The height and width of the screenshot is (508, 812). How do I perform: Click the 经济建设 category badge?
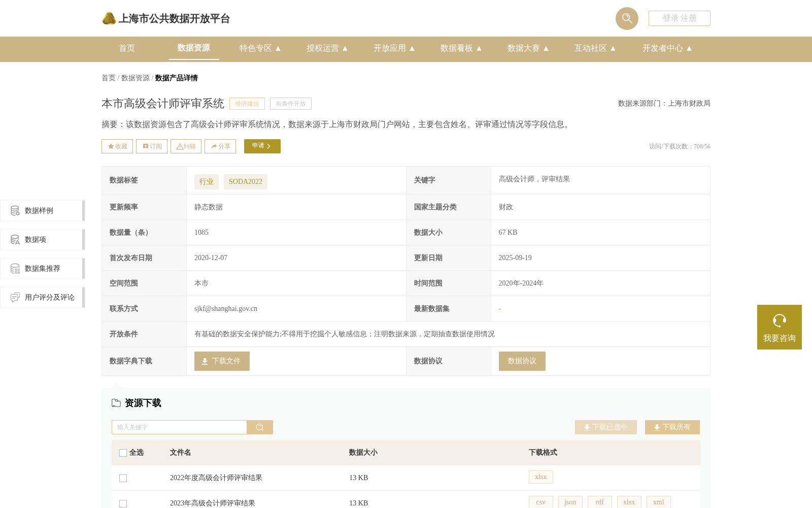(x=247, y=104)
